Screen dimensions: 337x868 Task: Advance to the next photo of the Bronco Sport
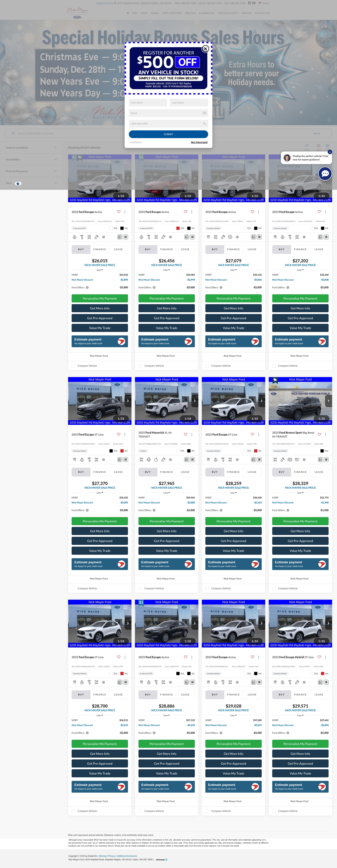point(329,401)
